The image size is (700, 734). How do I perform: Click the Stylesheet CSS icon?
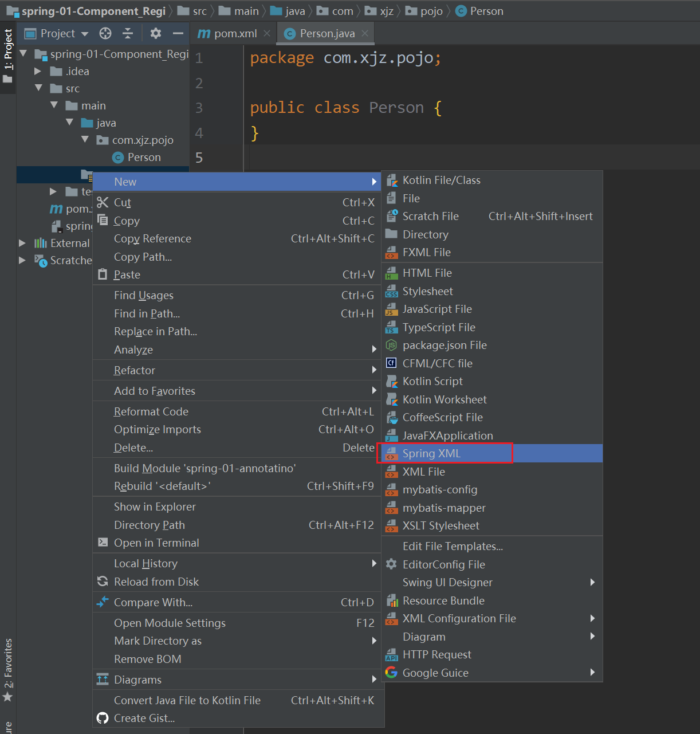click(x=392, y=291)
